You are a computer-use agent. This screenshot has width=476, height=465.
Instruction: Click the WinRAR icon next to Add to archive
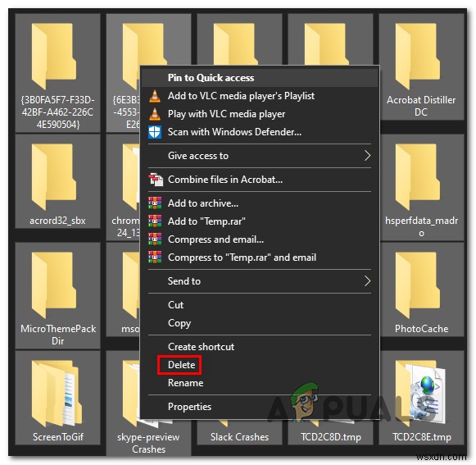(155, 203)
